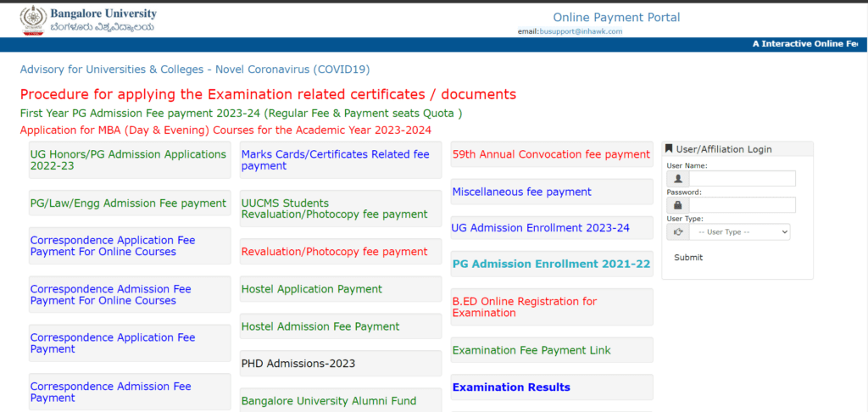
Task: Open Correspondence Application Fee Payment link
Action: (113, 343)
